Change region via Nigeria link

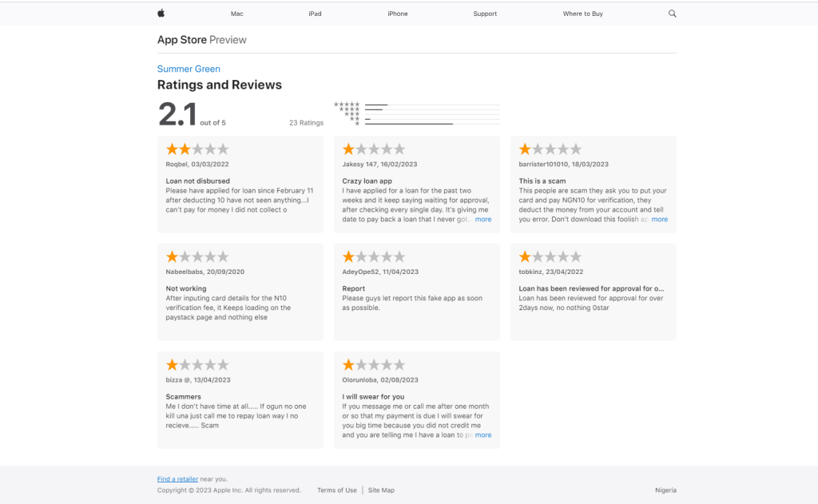pyautogui.click(x=665, y=490)
